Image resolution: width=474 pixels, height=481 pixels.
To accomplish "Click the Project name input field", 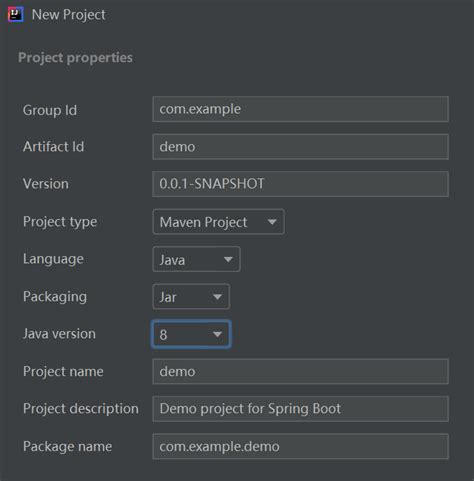I will [x=301, y=371].
